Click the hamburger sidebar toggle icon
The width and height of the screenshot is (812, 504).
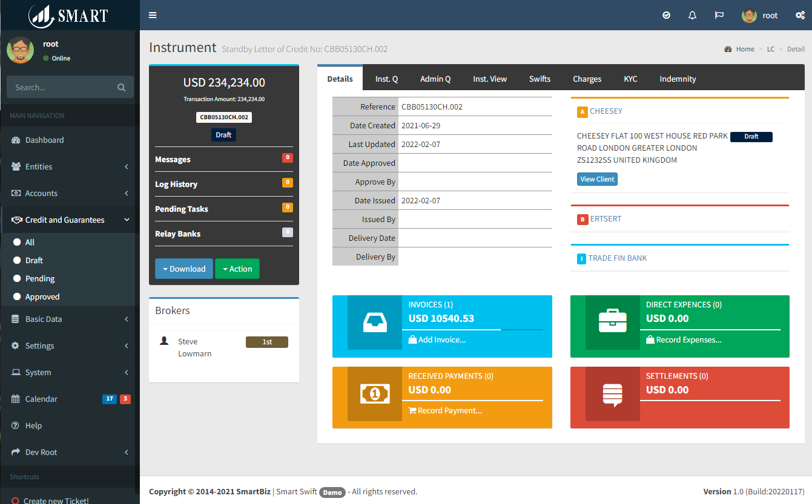point(153,15)
